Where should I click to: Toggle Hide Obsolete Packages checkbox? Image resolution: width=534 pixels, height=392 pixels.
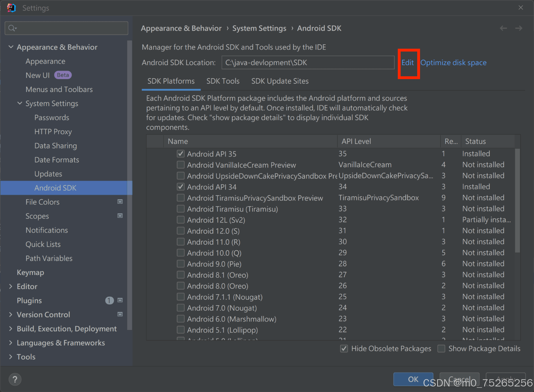[x=344, y=348]
